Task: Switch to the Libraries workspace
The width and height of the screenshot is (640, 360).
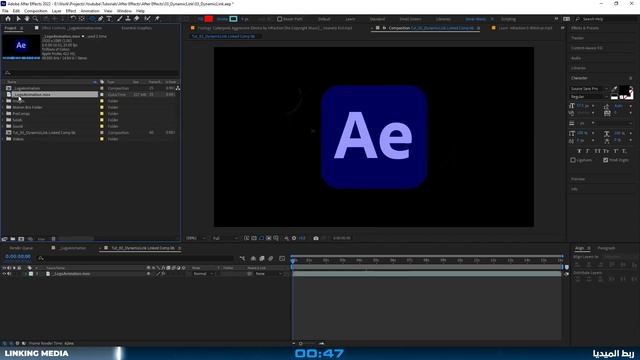Action: [443, 19]
